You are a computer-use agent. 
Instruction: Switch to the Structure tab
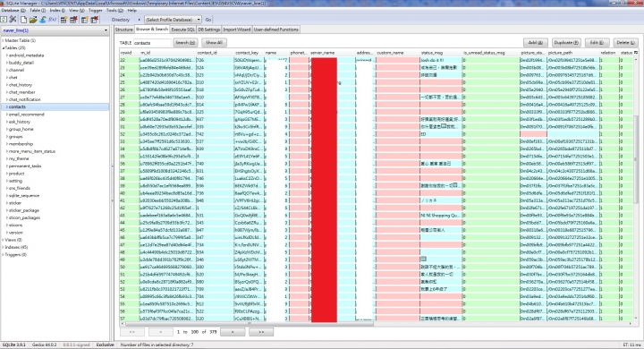123,30
